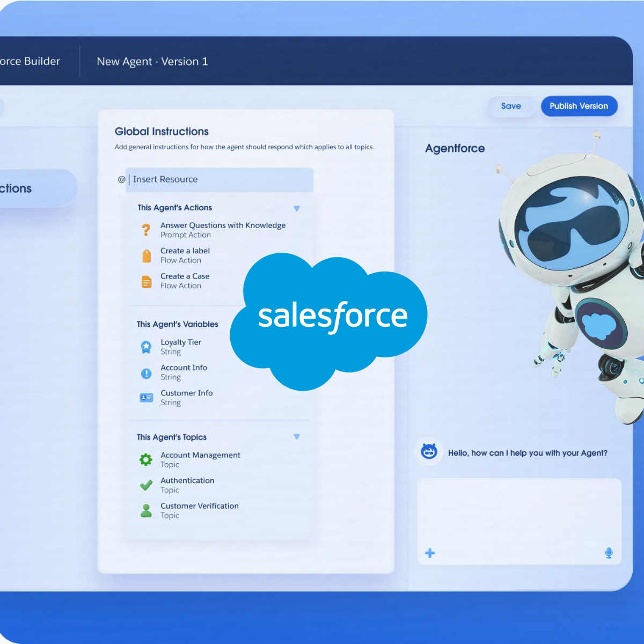Pick the Authentication topic
The image size is (644, 644).
click(187, 485)
